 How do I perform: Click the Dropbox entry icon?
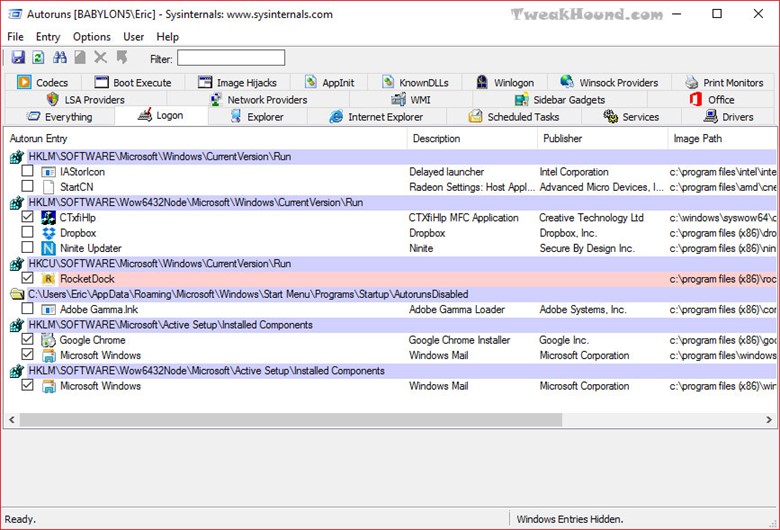(48, 233)
